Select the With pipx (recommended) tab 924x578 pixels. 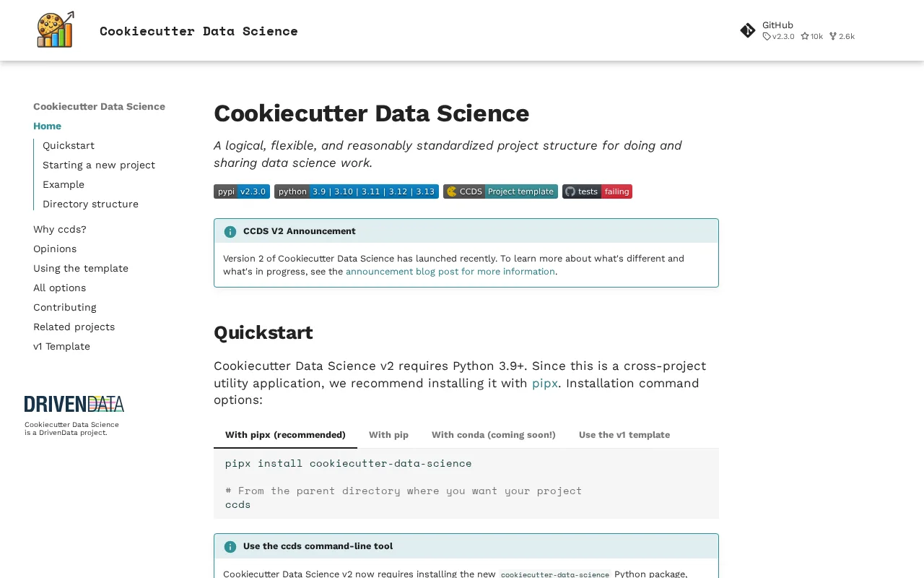point(285,434)
